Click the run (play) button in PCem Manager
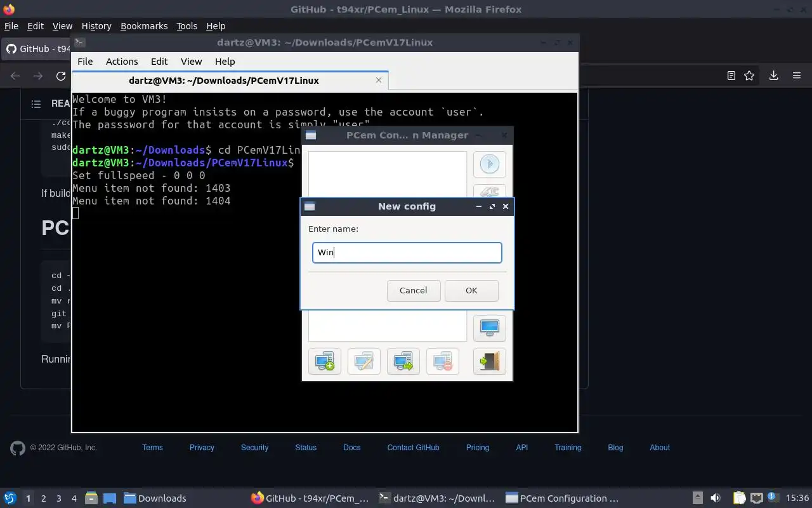 pyautogui.click(x=489, y=164)
